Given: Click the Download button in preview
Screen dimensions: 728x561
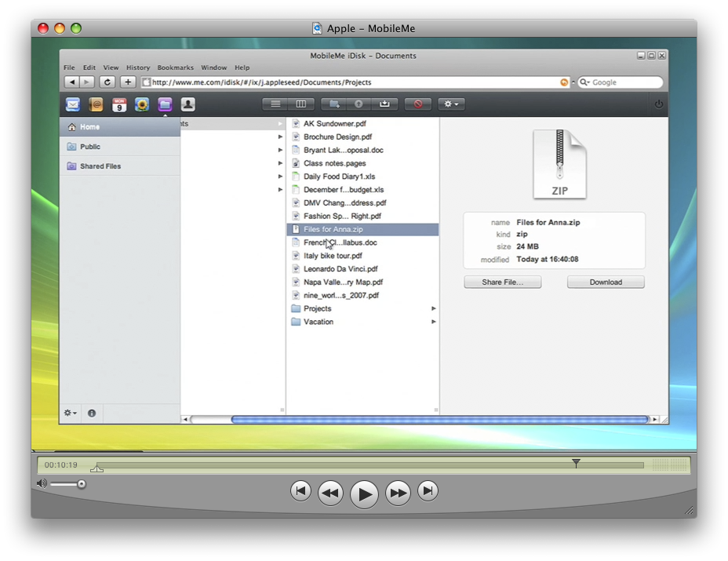Looking at the screenshot, I should 606,282.
